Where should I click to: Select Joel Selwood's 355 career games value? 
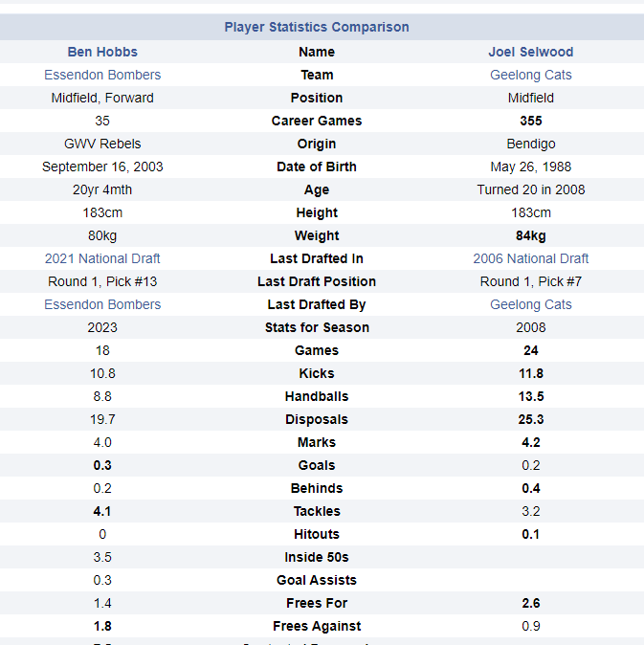530,121
